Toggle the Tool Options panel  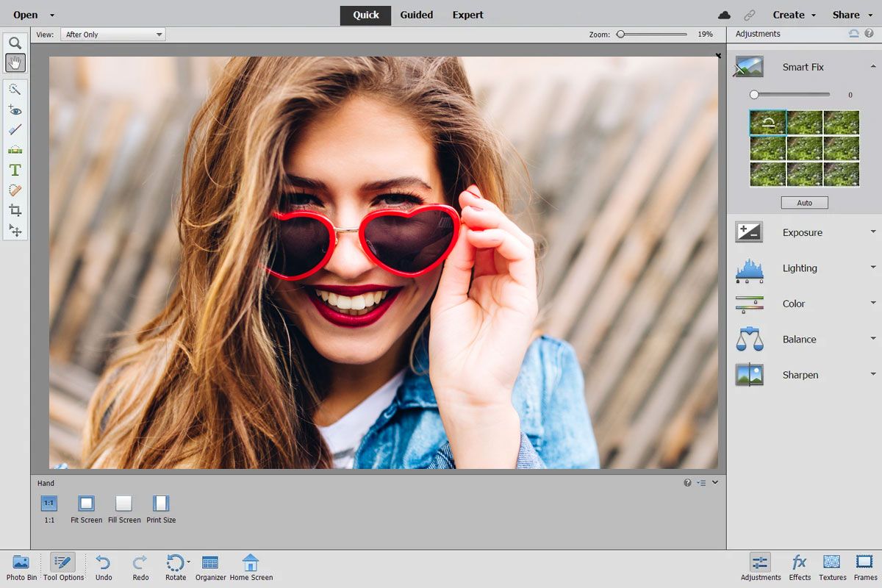(x=62, y=566)
